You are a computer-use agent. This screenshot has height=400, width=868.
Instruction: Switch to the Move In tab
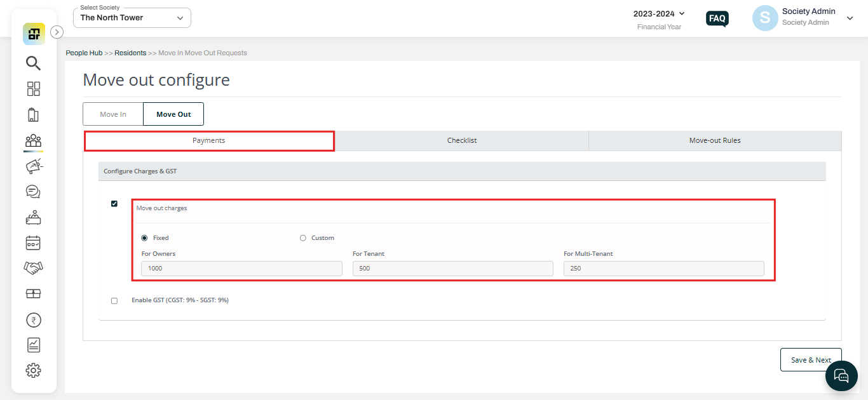click(x=113, y=114)
